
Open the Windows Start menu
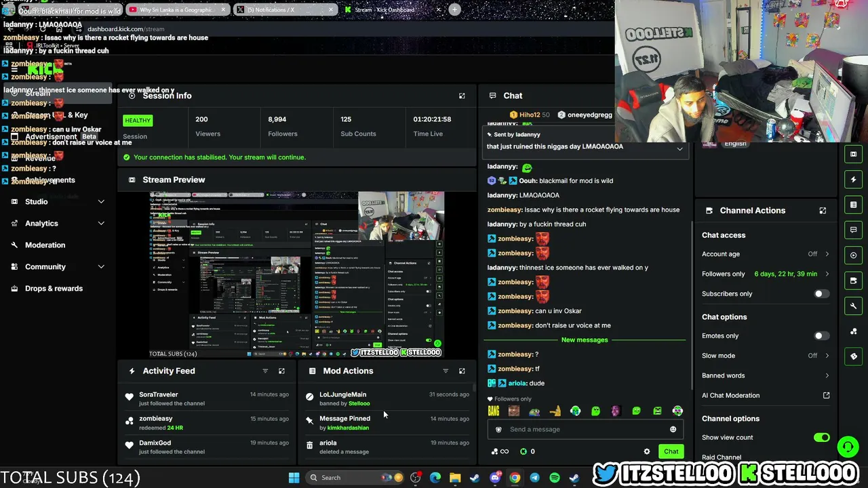tap(294, 478)
